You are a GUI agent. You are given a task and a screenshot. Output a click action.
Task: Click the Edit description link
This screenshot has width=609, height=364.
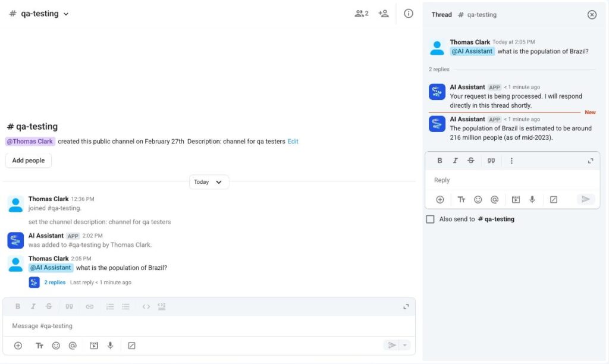293,142
